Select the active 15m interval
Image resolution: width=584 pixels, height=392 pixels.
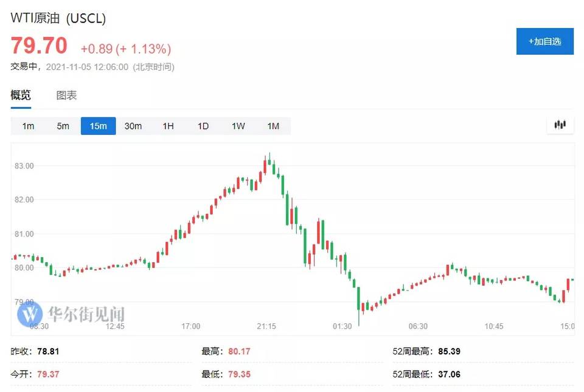point(99,126)
